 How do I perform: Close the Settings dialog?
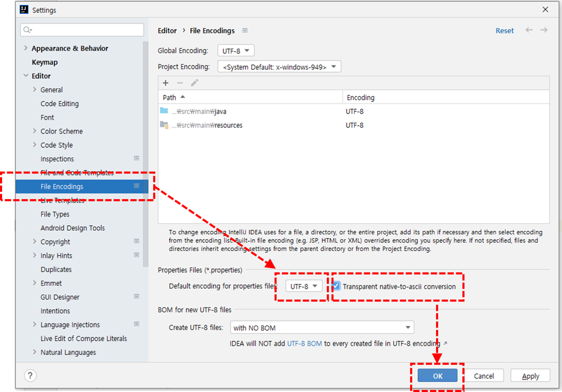[545, 9]
